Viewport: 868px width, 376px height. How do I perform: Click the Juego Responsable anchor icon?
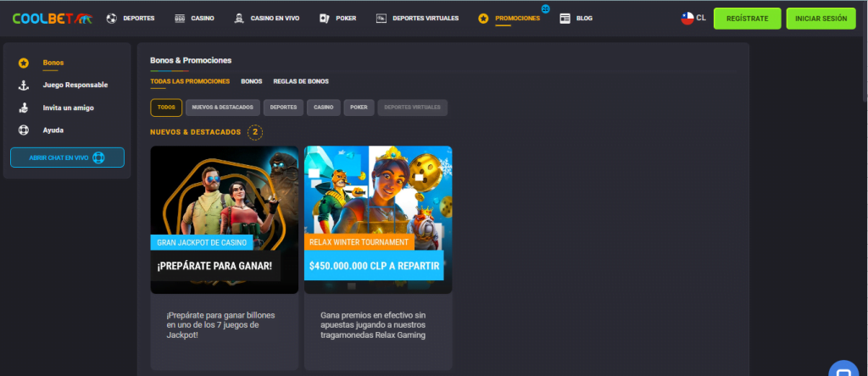coord(24,85)
